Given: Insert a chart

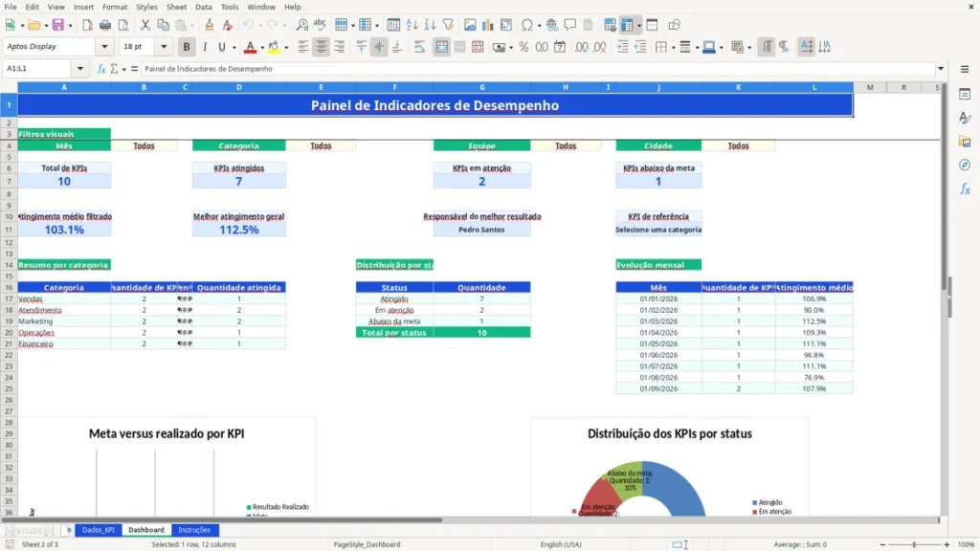Looking at the screenshot, I should click(x=488, y=25).
